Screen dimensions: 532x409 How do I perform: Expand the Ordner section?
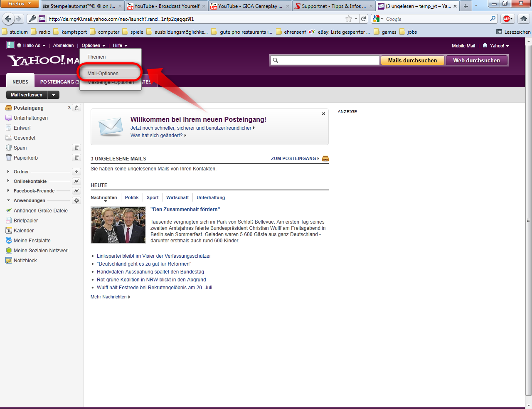(x=8, y=172)
